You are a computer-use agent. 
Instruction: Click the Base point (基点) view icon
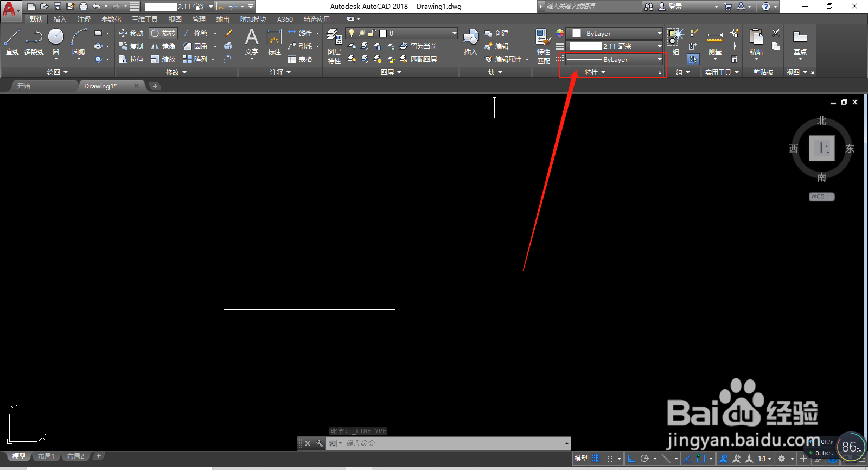click(800, 43)
